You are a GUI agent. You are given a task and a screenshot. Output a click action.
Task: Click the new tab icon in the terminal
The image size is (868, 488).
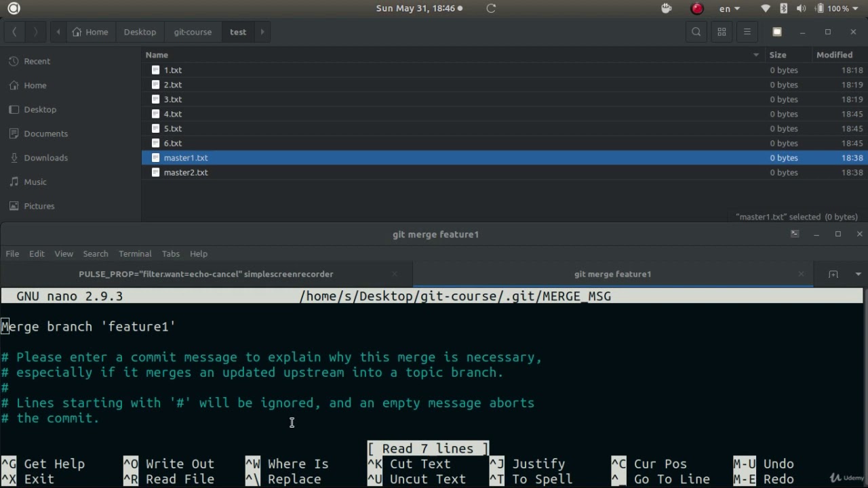point(833,274)
